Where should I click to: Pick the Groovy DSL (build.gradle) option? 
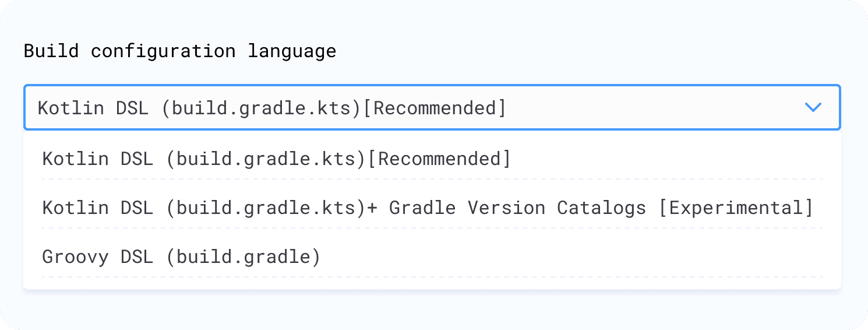[181, 257]
